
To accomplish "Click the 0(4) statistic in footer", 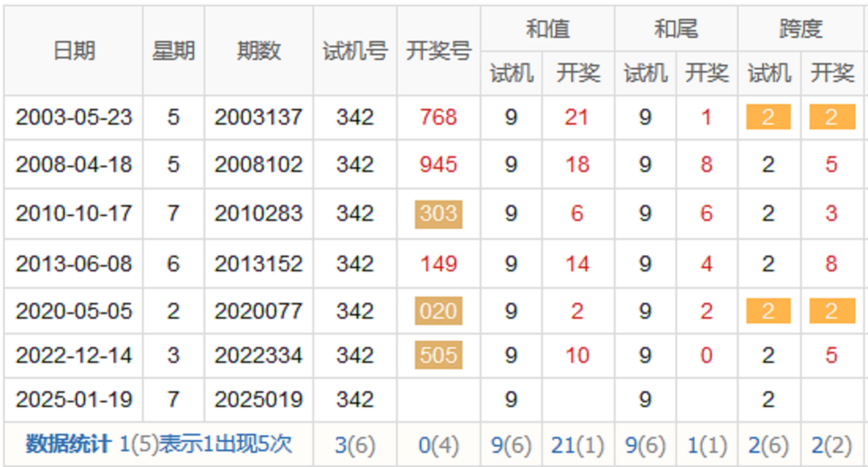I will [x=438, y=445].
